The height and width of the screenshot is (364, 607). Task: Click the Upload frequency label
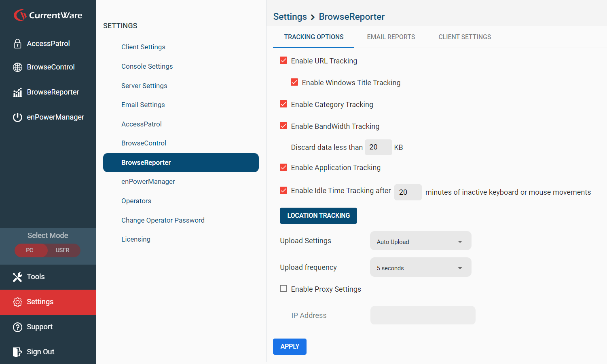tap(308, 267)
